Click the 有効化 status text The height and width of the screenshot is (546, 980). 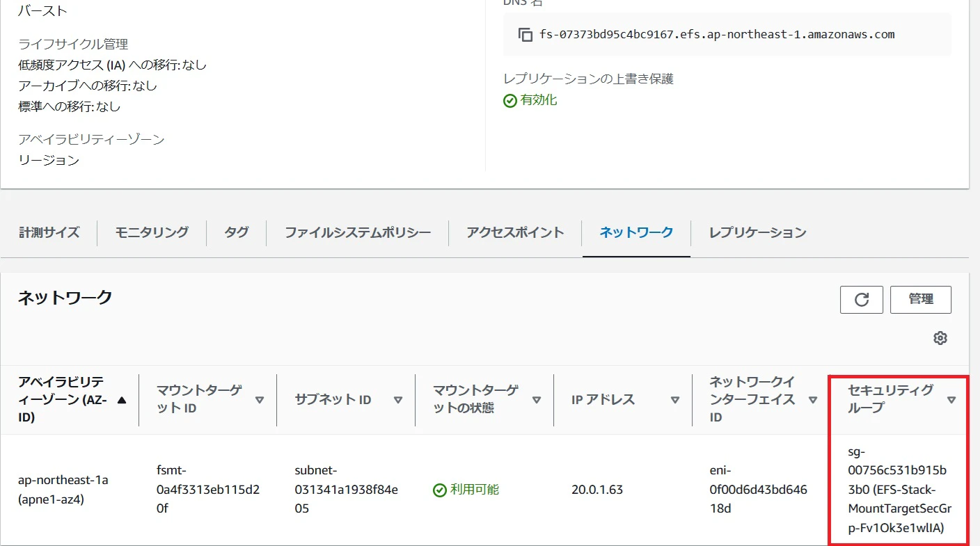(x=539, y=100)
